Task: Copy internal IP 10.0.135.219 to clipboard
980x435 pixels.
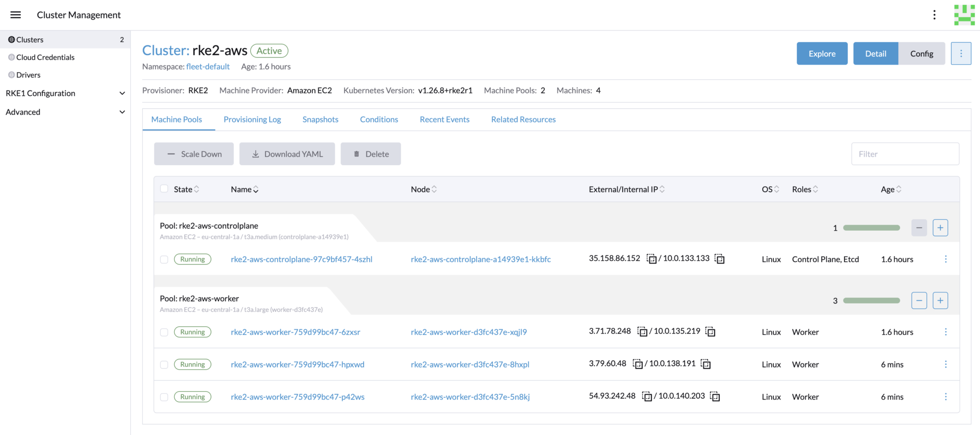Action: (x=711, y=332)
